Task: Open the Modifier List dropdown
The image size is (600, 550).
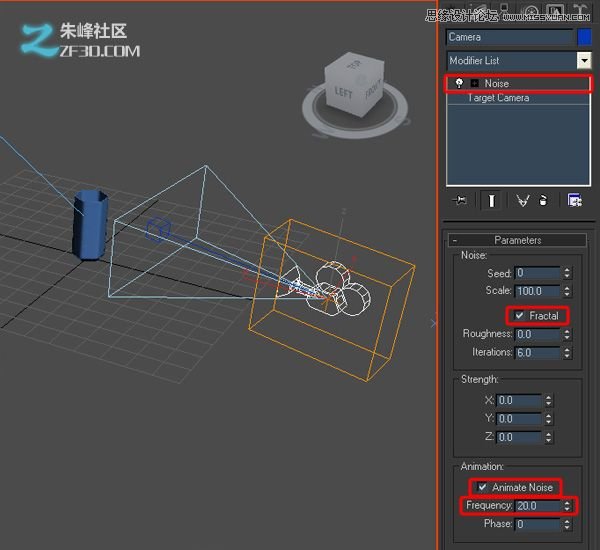Action: pyautogui.click(x=584, y=60)
